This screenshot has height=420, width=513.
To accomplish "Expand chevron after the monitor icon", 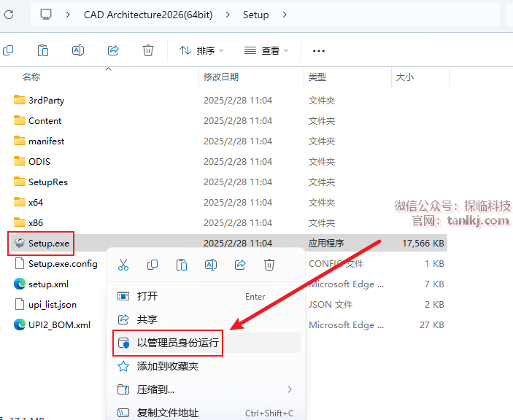I will point(68,15).
